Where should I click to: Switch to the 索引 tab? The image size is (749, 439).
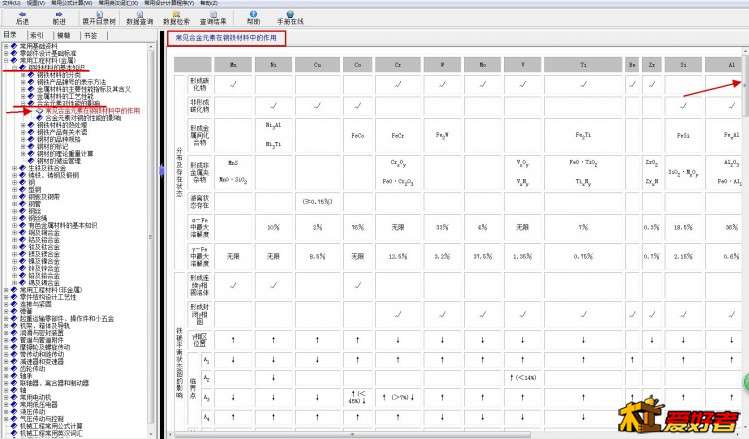[x=36, y=35]
